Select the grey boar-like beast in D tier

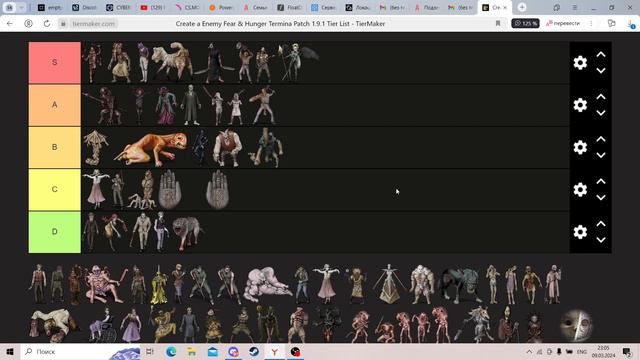tap(187, 233)
